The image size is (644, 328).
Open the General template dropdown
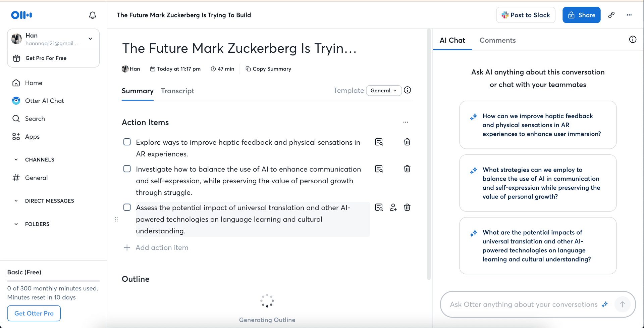383,91
